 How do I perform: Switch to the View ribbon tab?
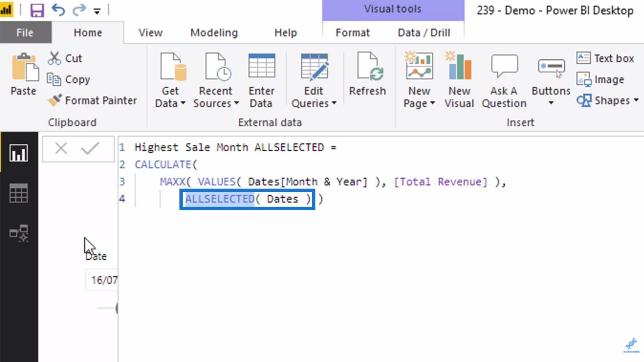(151, 33)
